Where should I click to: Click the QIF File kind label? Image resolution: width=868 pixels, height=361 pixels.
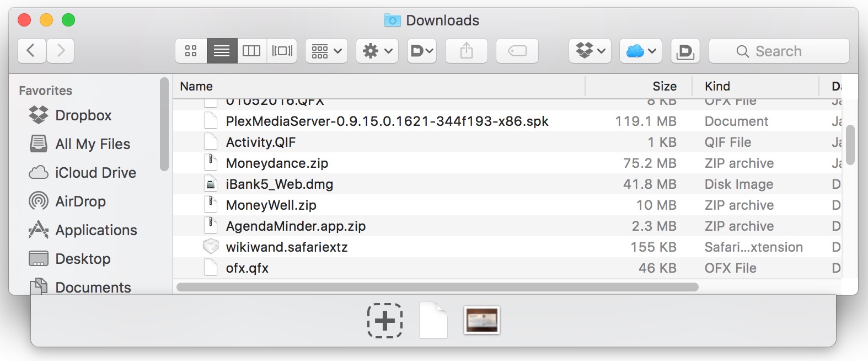[x=728, y=142]
